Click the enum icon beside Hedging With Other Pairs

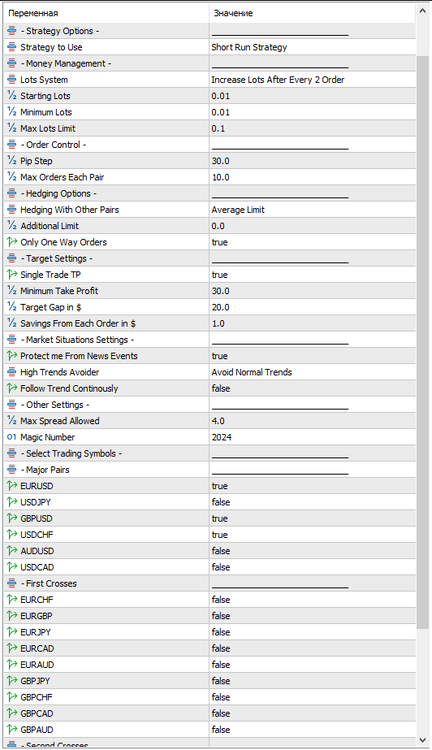click(x=12, y=210)
